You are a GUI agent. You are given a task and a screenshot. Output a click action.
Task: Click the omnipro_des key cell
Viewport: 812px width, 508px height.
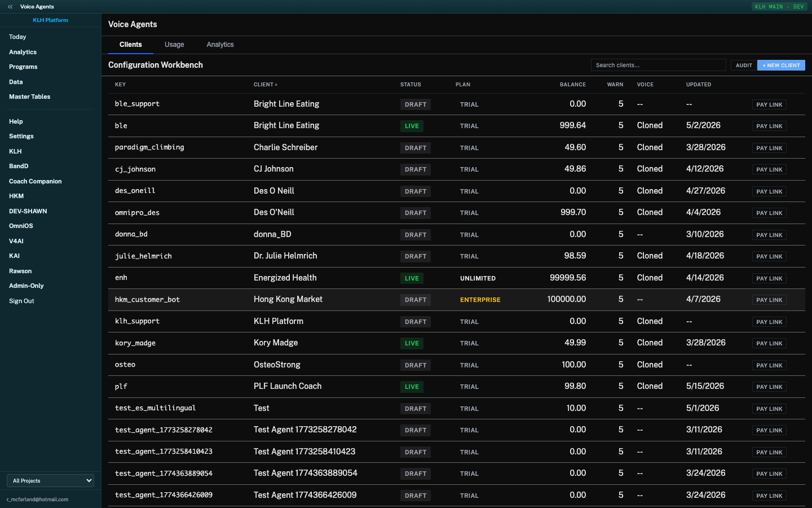coord(137,213)
